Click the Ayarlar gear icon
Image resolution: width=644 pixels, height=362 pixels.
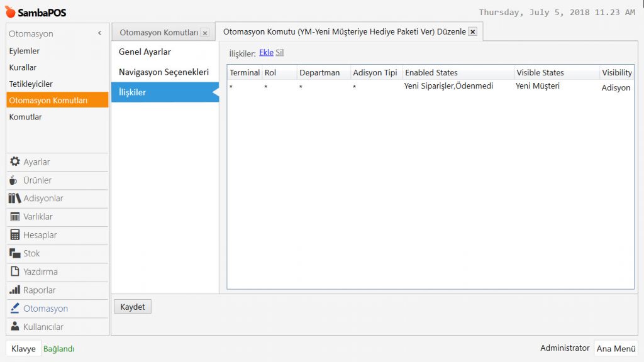pos(15,162)
